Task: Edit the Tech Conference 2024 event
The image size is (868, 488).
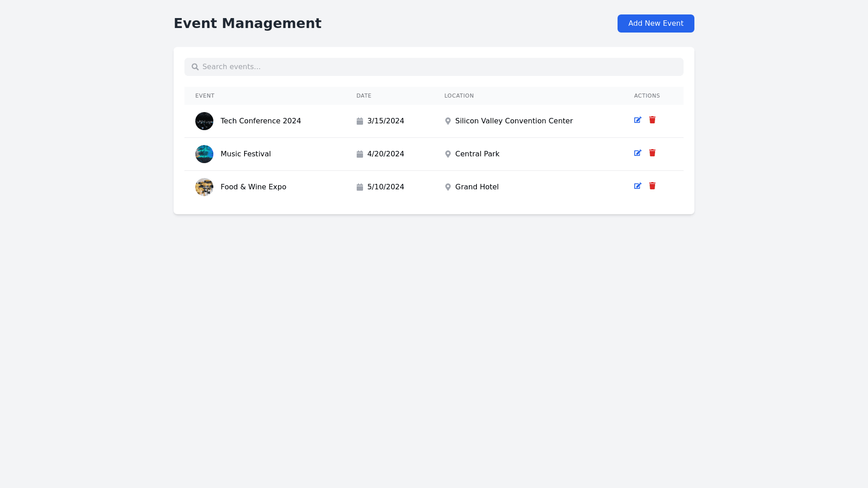Action: pos(637,120)
